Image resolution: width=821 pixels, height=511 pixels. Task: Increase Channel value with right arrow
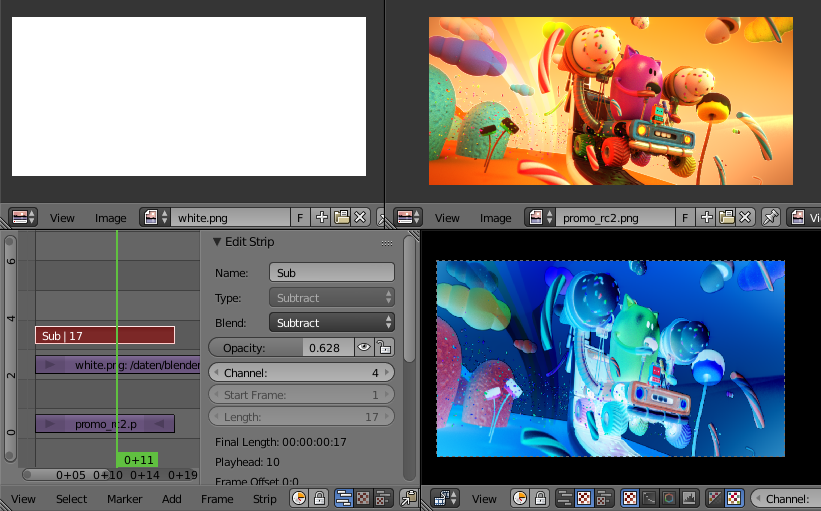click(387, 373)
